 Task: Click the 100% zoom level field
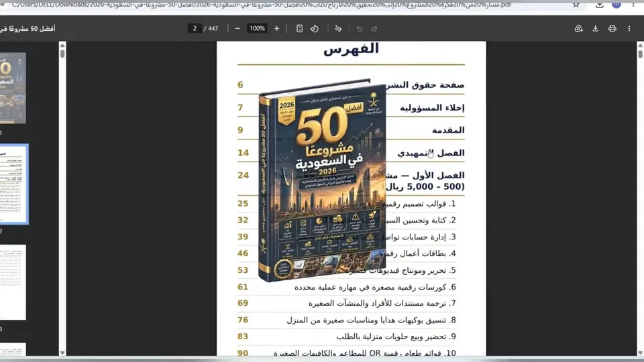point(257,28)
